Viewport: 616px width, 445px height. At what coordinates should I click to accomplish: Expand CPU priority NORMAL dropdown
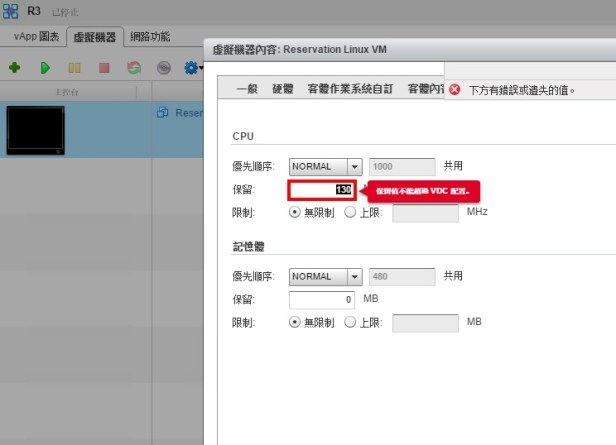pyautogui.click(x=354, y=166)
